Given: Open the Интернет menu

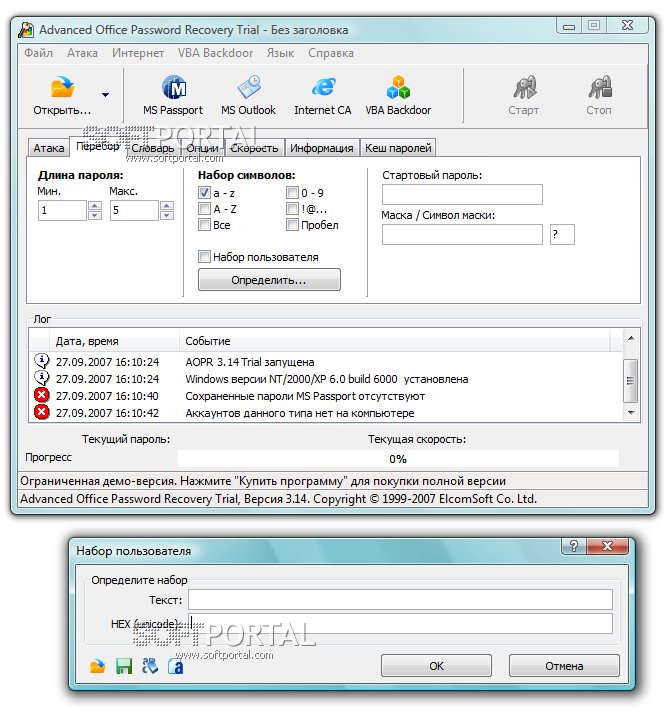Looking at the screenshot, I should [x=138, y=53].
